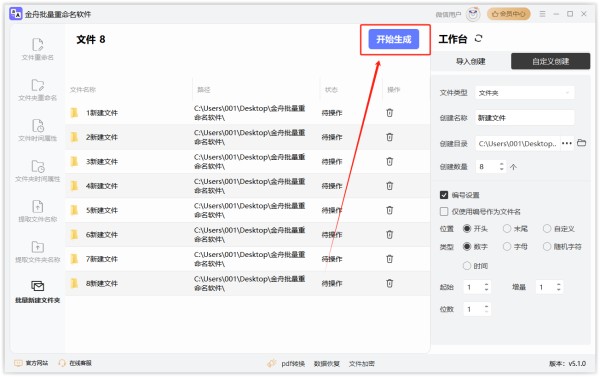The width and height of the screenshot is (600, 377).
Task: Select the 时间 type radio button
Action: 467,266
